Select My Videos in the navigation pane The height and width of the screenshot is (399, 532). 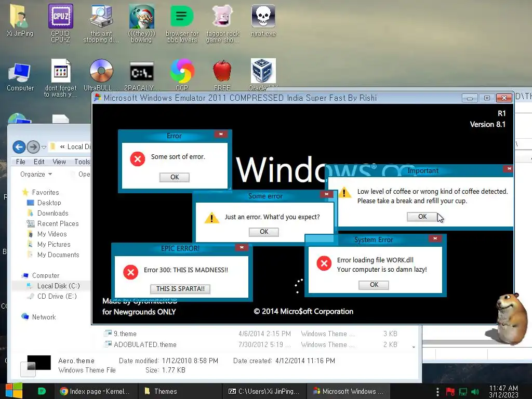point(47,234)
